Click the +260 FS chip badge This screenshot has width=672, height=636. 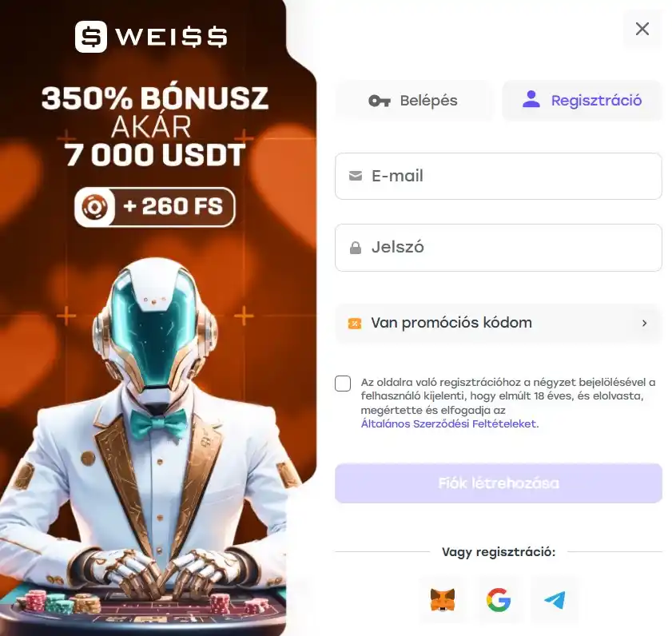click(155, 207)
